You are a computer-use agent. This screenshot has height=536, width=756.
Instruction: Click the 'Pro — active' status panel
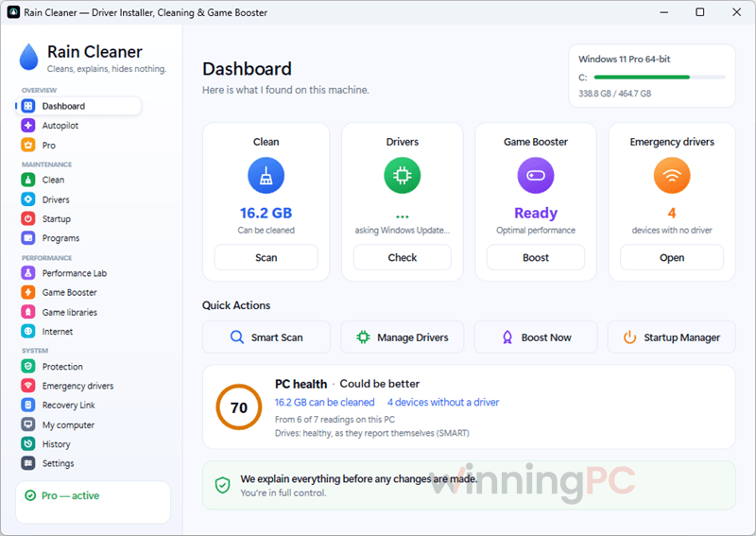[93, 502]
